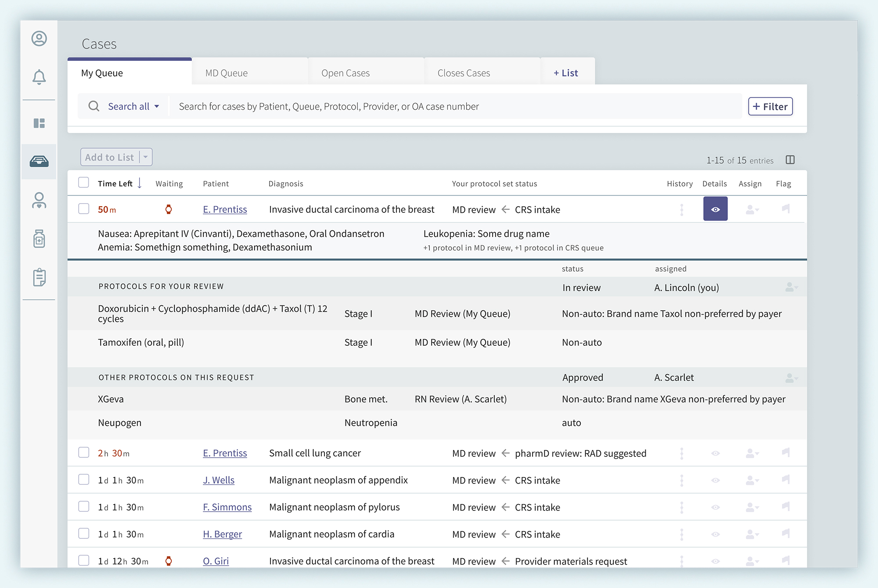Tick the select-all checkbox in table header
Screen dimensions: 878x588
click(83, 183)
